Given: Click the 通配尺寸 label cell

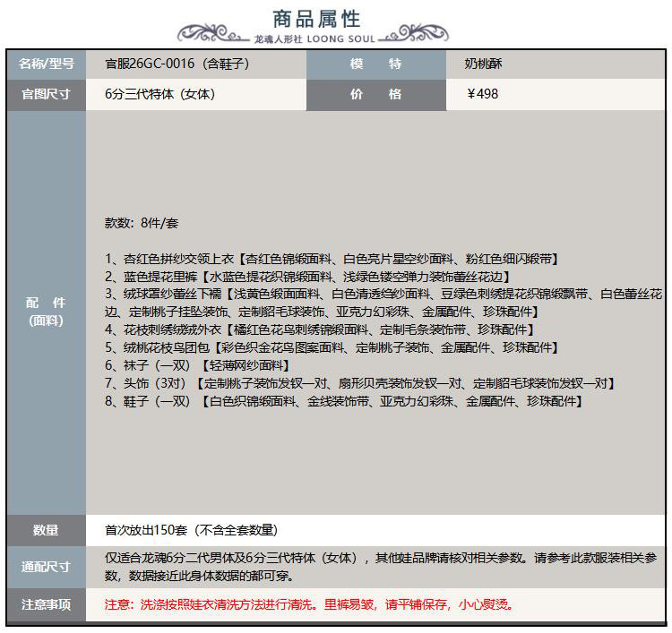Looking at the screenshot, I should tap(47, 567).
